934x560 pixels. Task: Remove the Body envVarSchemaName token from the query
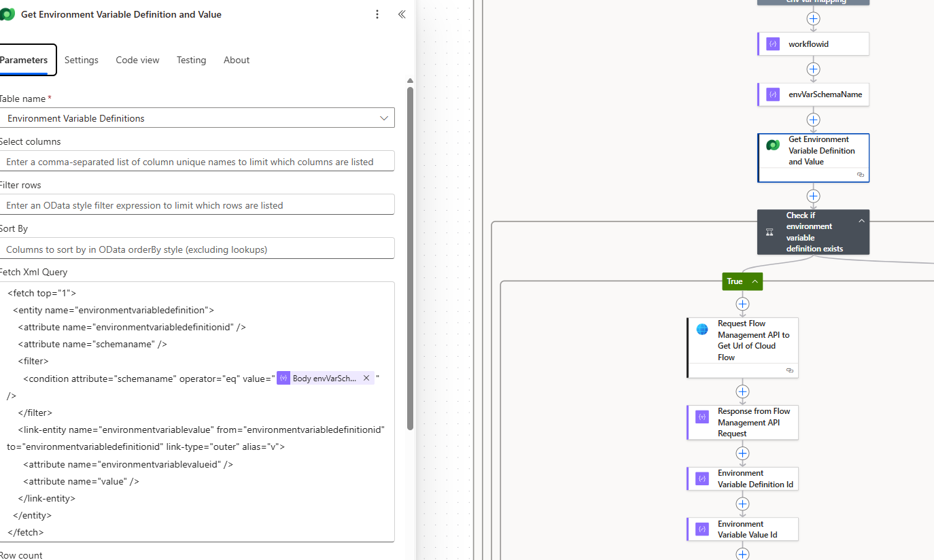pos(366,378)
